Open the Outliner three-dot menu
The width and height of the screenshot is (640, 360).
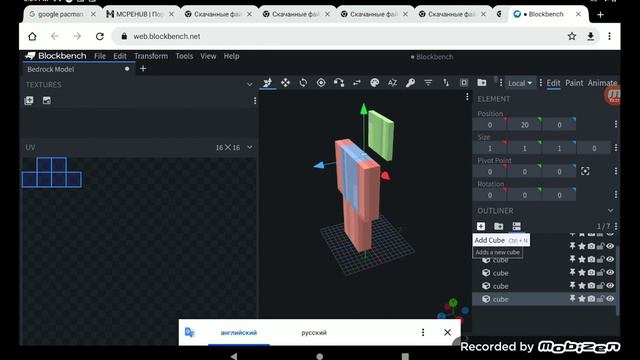click(x=616, y=226)
